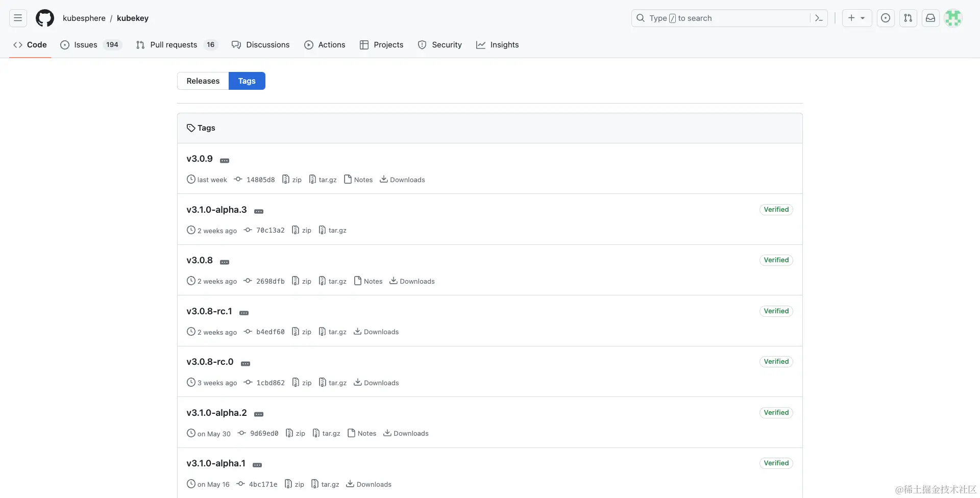Open the hamburger navigation menu

[x=17, y=18]
